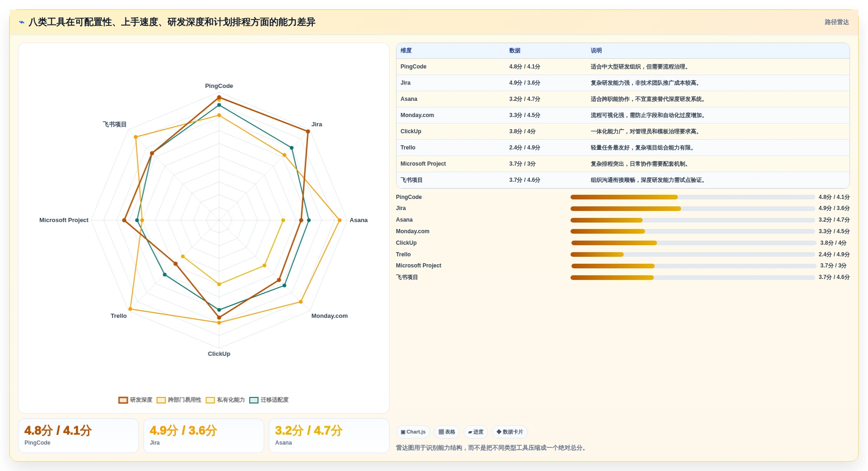The height and width of the screenshot is (471, 868).
Task: Click the ClickUp axis label on radar
Action: point(219,354)
